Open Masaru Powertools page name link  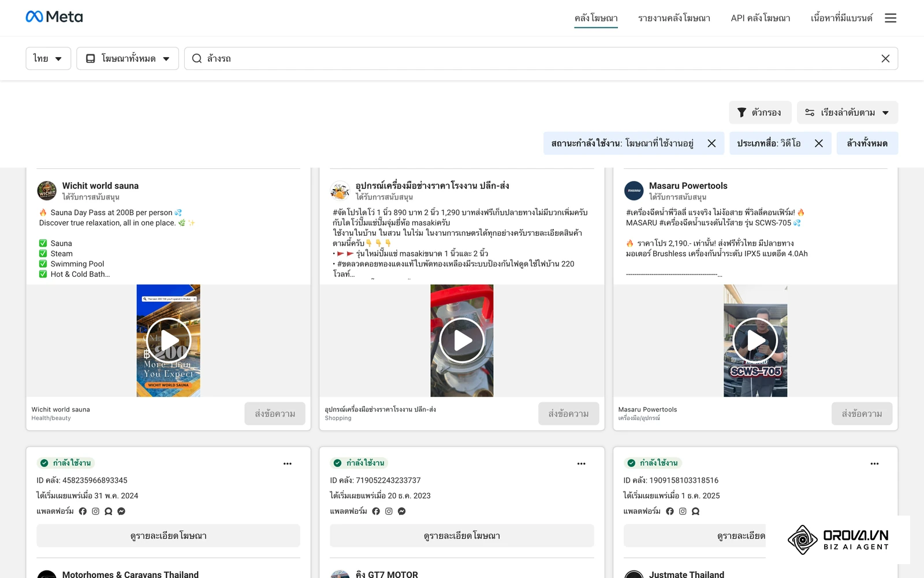[688, 186]
